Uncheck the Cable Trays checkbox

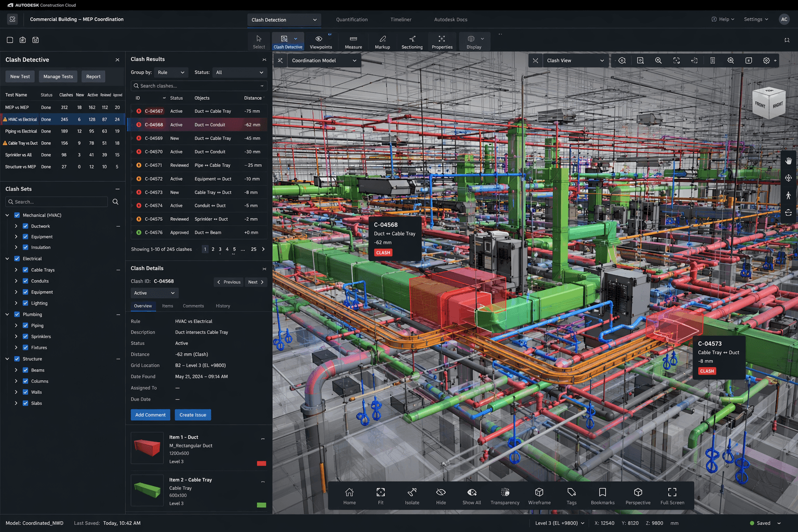pyautogui.click(x=25, y=270)
